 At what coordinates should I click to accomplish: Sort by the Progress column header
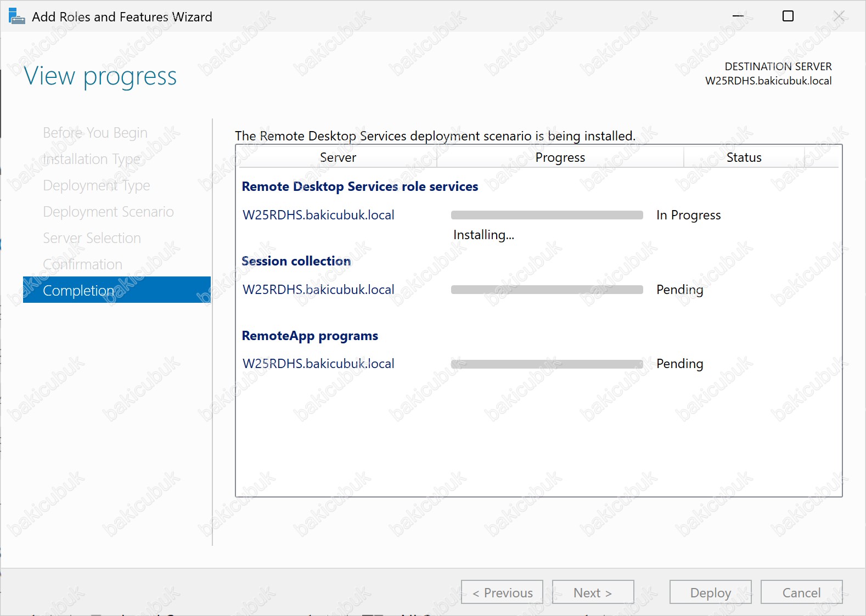(x=560, y=157)
